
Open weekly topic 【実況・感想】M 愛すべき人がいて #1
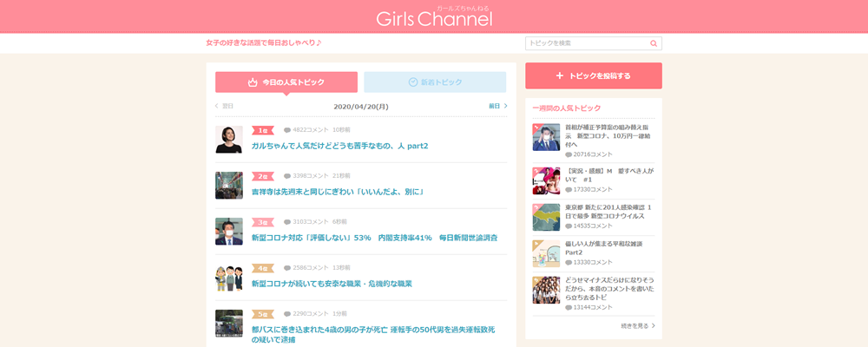(x=609, y=176)
